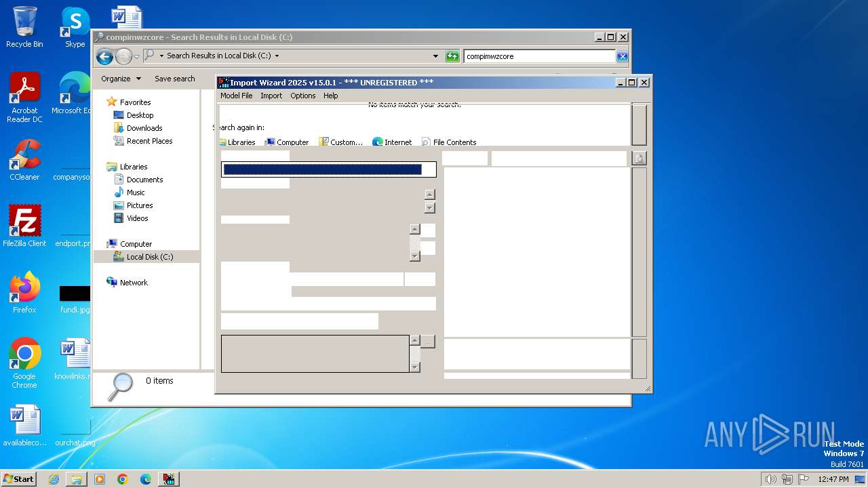Open Music library

(136, 192)
